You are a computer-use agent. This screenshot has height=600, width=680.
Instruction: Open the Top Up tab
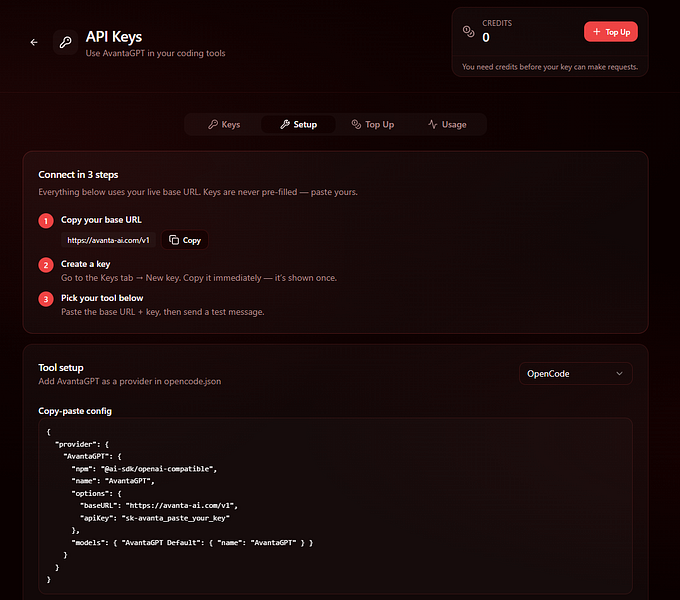[373, 124]
